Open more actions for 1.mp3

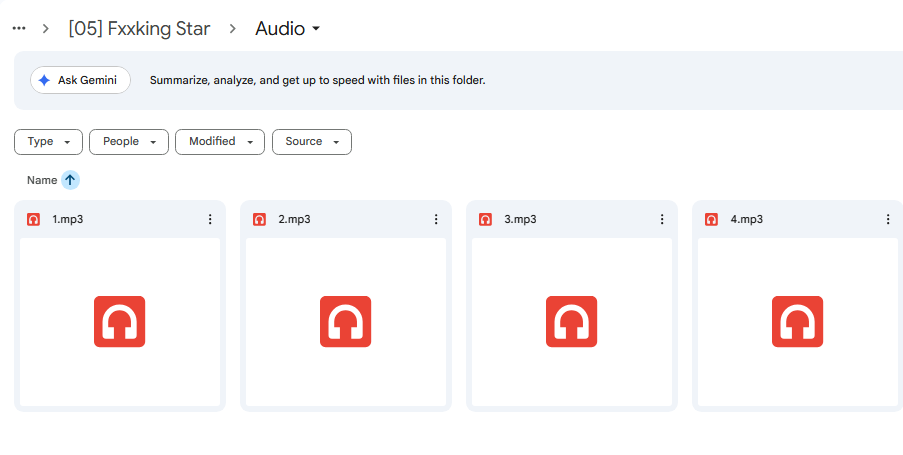pos(210,219)
